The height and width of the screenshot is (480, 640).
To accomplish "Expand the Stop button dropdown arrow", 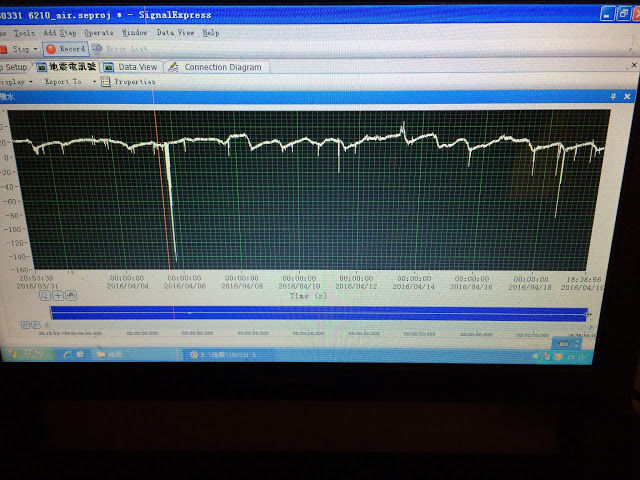I will click(35, 49).
